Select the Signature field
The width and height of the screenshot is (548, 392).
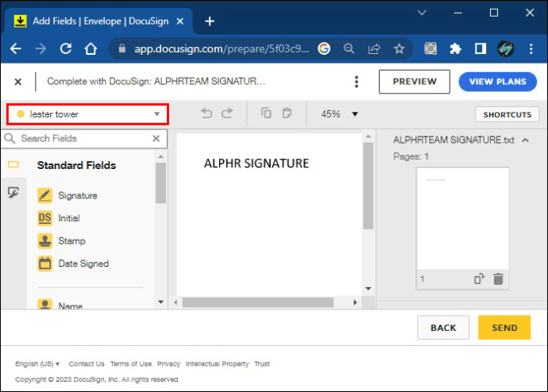[68, 195]
